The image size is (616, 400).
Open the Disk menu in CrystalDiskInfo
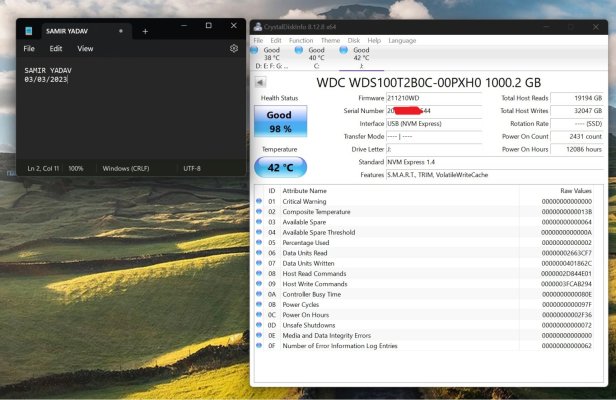click(354, 40)
